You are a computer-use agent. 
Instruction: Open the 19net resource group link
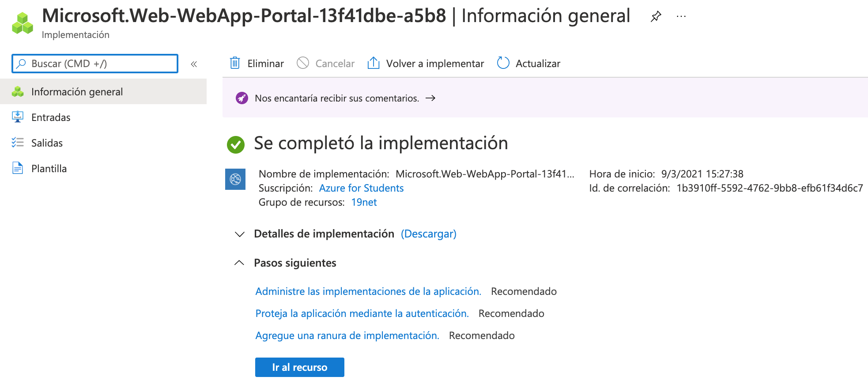tap(364, 202)
